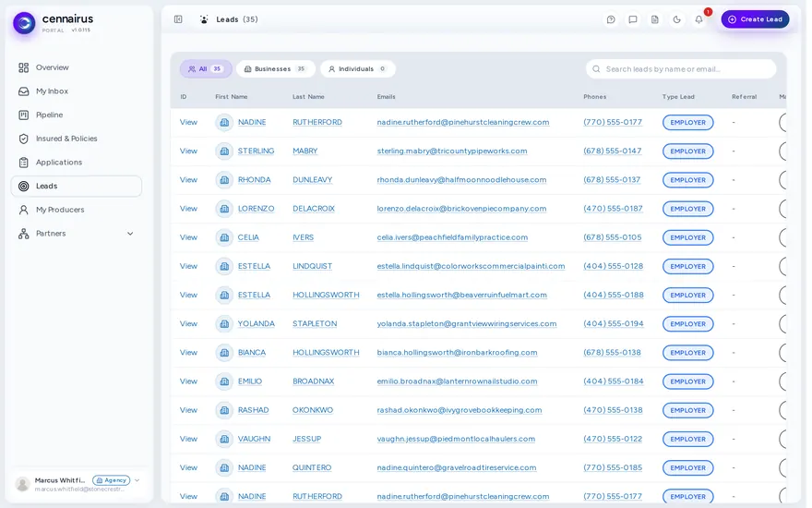View the lead sterling.mabry@tricountypipeworks.com
Viewport: 812px width, 508px height.
pyautogui.click(x=188, y=151)
